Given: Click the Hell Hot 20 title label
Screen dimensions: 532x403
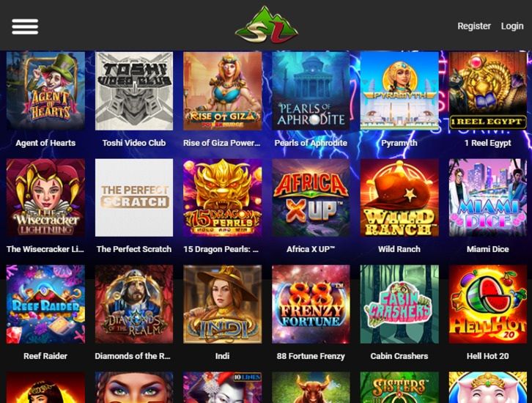Looking at the screenshot, I should 487,356.
